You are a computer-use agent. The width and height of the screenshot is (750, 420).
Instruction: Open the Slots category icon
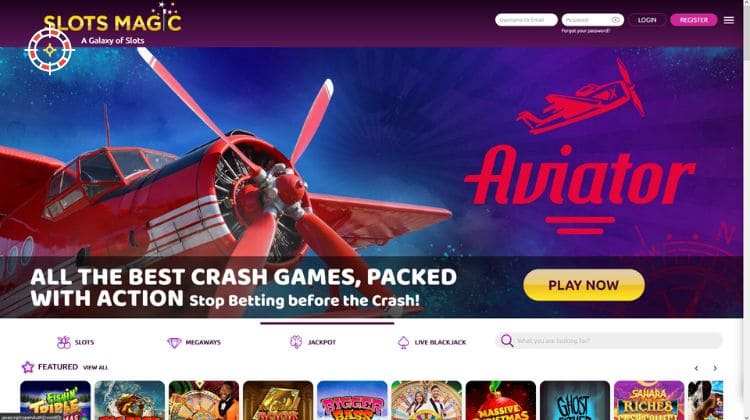pos(64,342)
